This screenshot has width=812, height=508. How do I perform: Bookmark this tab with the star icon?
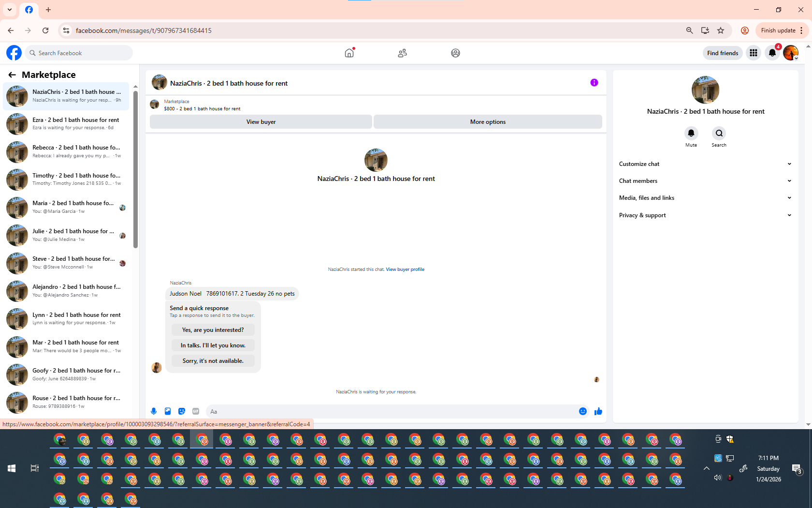pyautogui.click(x=721, y=30)
